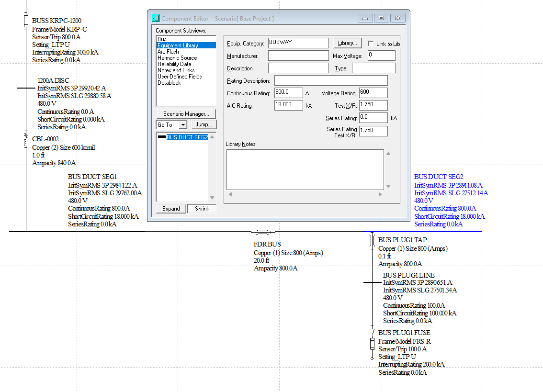Select the BUS PLUG1 LINE bus node
This screenshot has width=543, height=392.
(372, 282)
